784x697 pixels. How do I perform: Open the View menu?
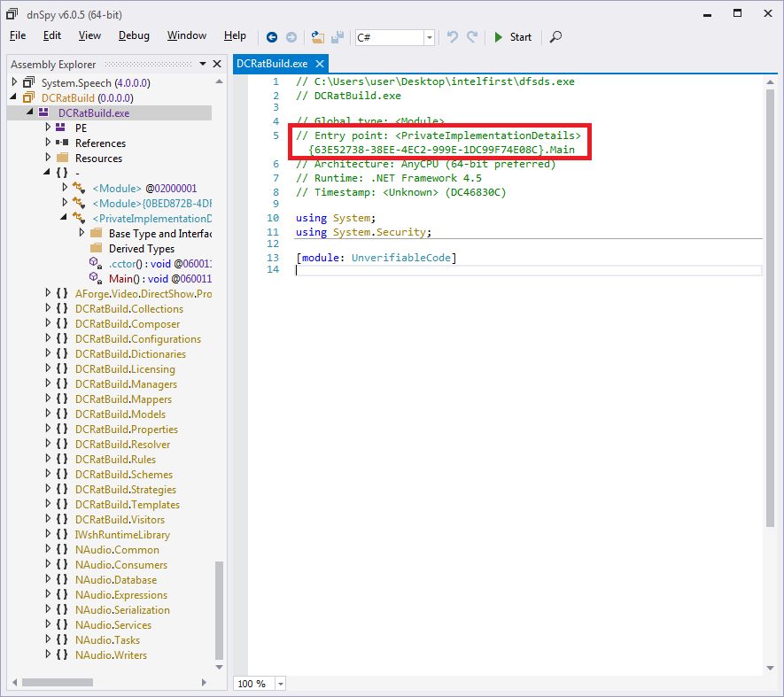pyautogui.click(x=89, y=35)
